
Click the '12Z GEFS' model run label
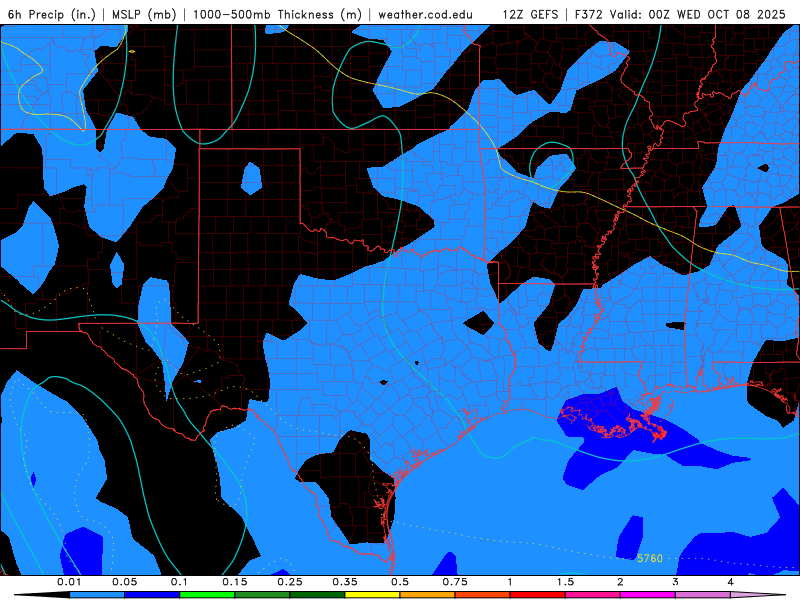pos(531,14)
